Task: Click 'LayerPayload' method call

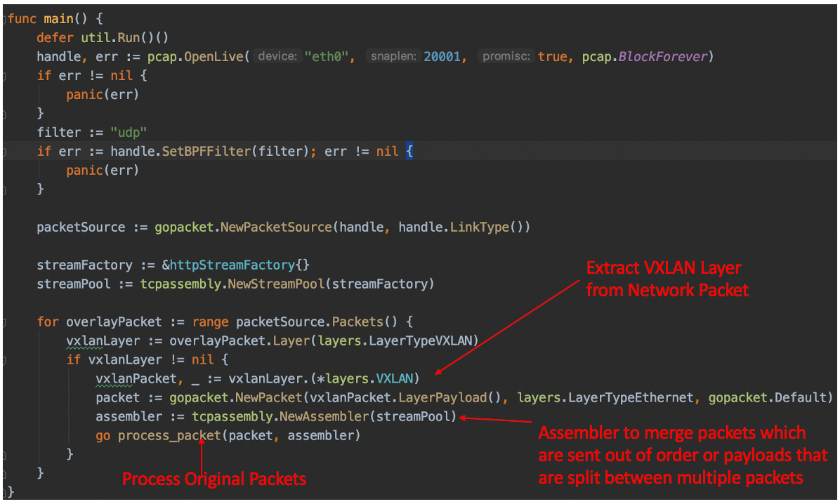Action: 442,398
